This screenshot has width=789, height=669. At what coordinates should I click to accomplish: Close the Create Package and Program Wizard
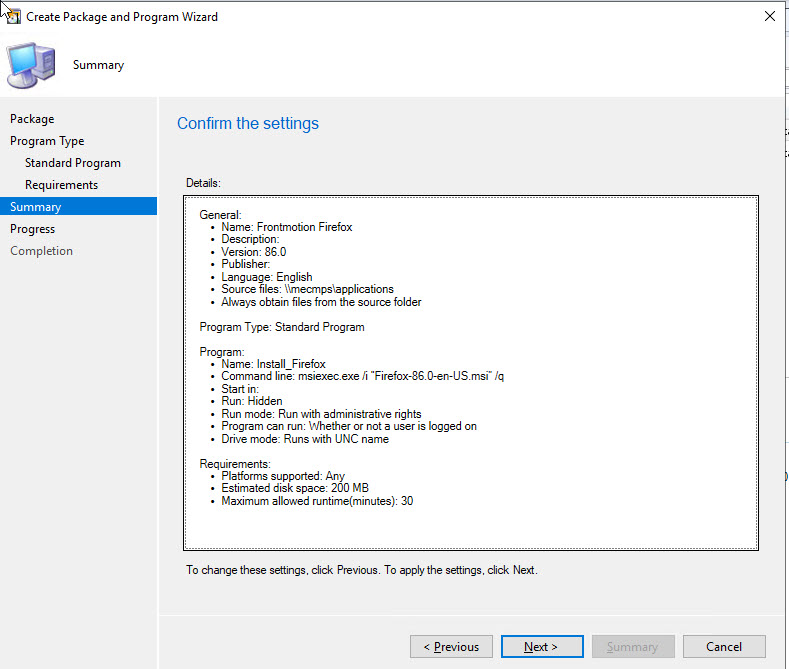point(768,16)
